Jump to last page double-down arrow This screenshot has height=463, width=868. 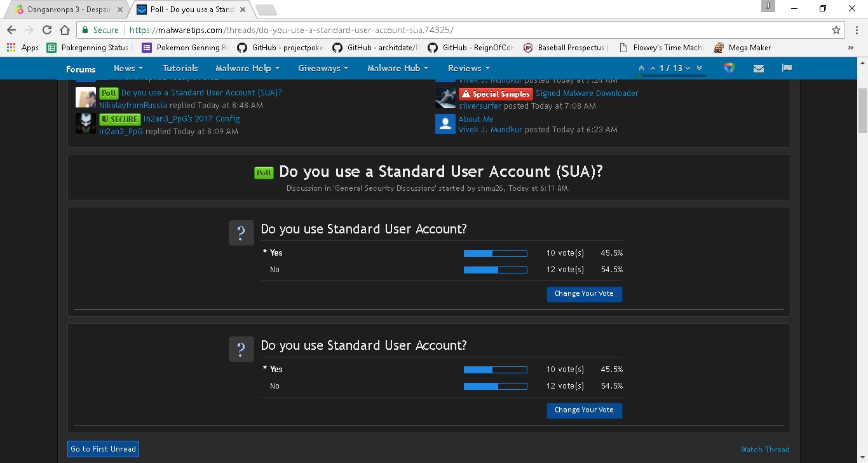coord(699,69)
